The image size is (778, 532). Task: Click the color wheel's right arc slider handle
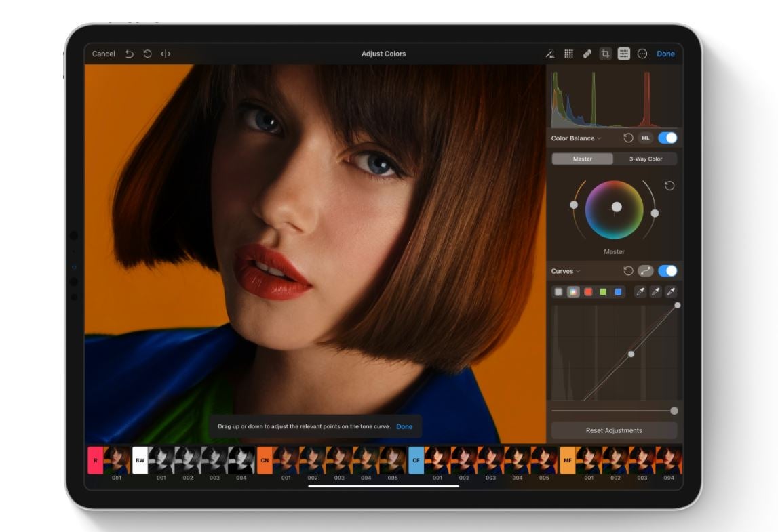pyautogui.click(x=655, y=213)
